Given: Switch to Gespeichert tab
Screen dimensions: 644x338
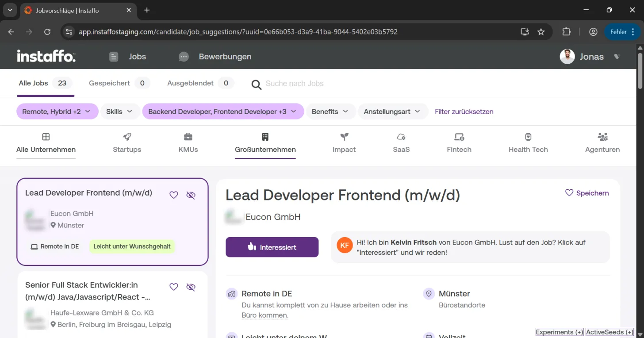Looking at the screenshot, I should 119,83.
